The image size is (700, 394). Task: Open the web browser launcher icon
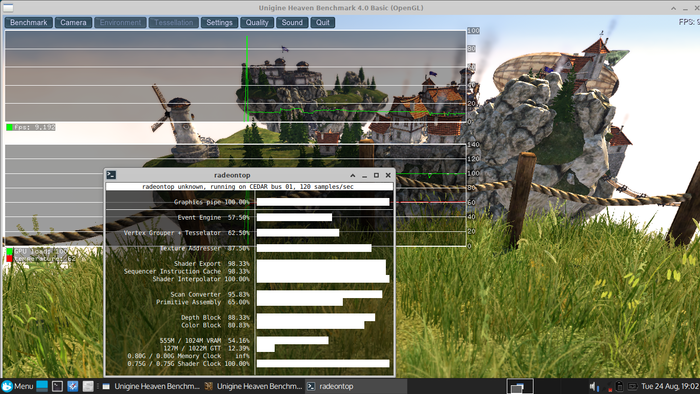pyautogui.click(x=73, y=386)
